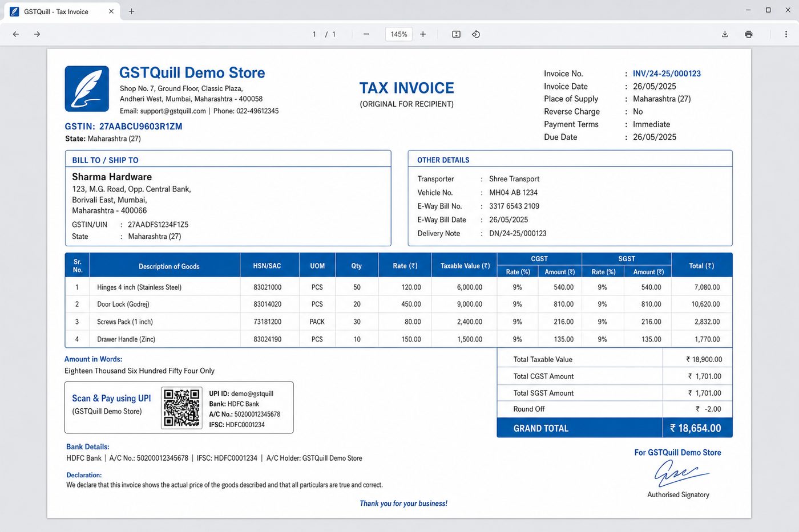Click the Sharma Hardware customer name
Viewport: 799px width, 532px height.
click(x=112, y=177)
